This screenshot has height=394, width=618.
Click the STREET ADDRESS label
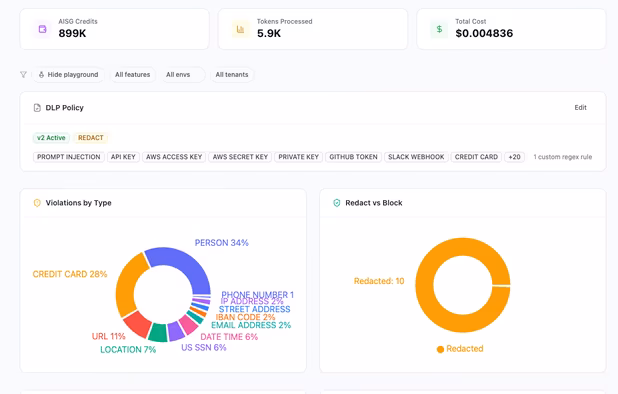click(x=255, y=309)
